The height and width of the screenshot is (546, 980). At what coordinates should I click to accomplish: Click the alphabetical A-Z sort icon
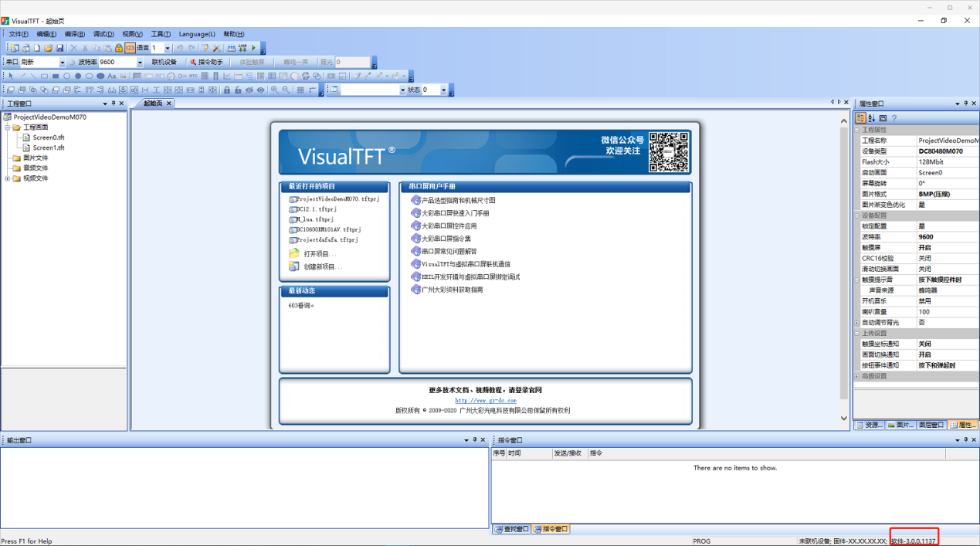point(871,118)
